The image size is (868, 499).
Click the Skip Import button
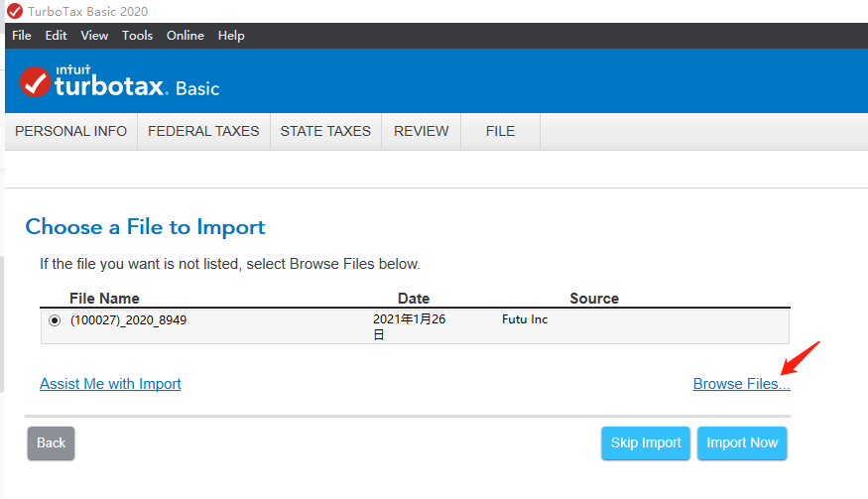click(646, 443)
